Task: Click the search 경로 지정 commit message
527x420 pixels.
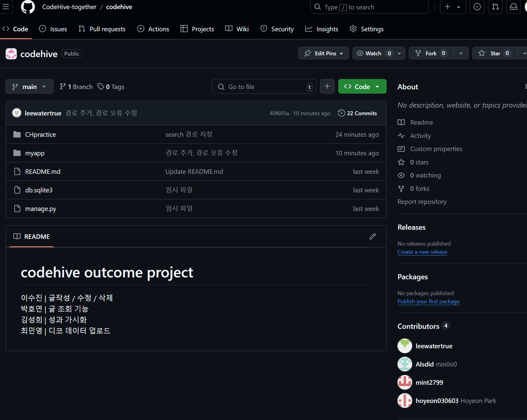Action: click(189, 134)
